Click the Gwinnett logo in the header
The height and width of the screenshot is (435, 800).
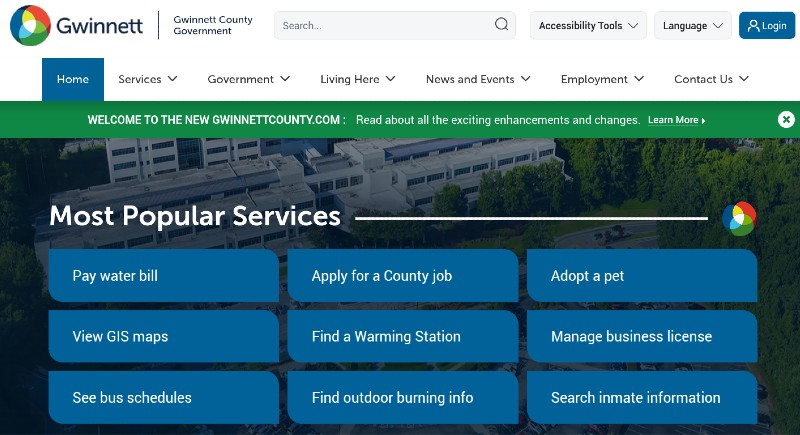(76, 25)
